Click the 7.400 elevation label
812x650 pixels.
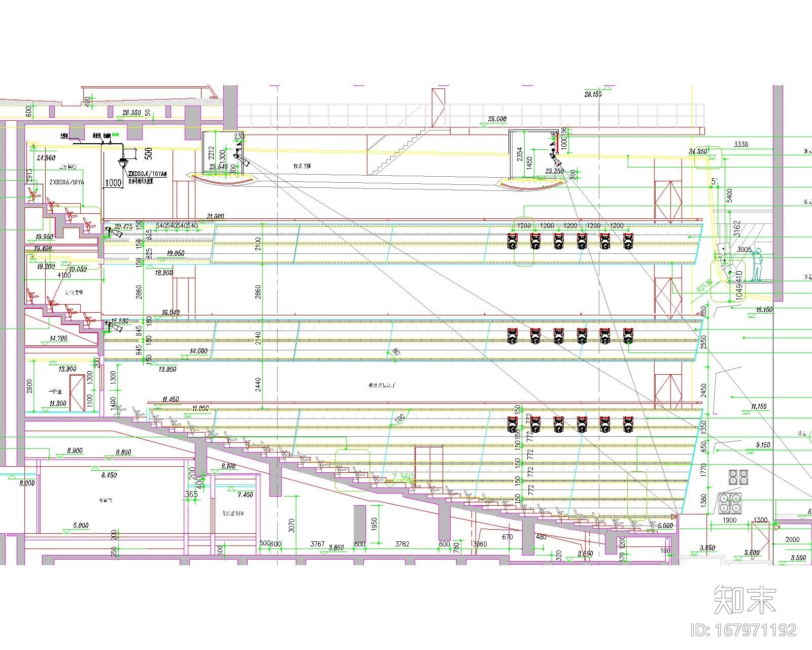pyautogui.click(x=245, y=494)
